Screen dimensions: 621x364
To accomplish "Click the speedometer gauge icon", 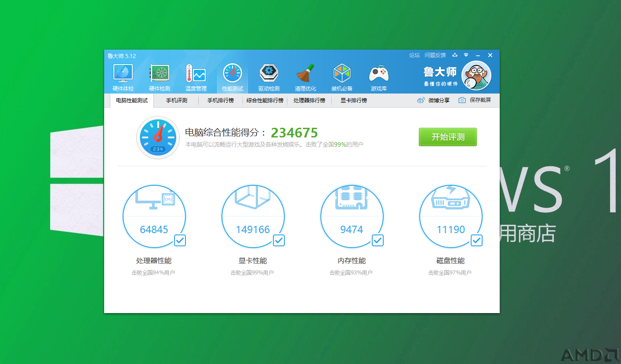I will 158,137.
